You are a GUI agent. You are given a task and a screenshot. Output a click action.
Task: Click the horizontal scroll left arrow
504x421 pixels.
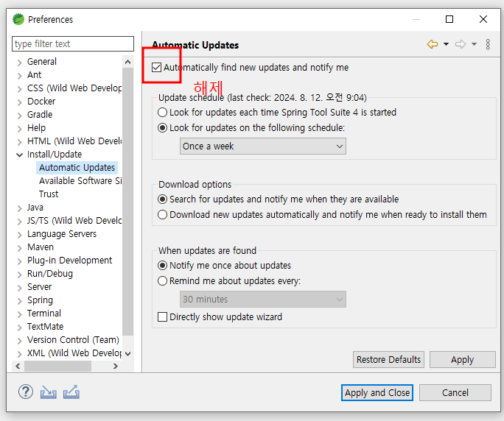18,366
